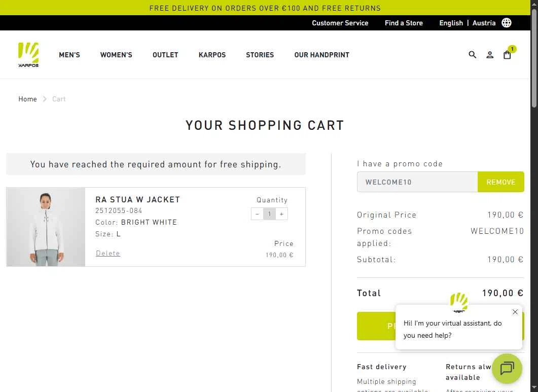
Task: Open the search magnifier icon
Action: point(472,55)
